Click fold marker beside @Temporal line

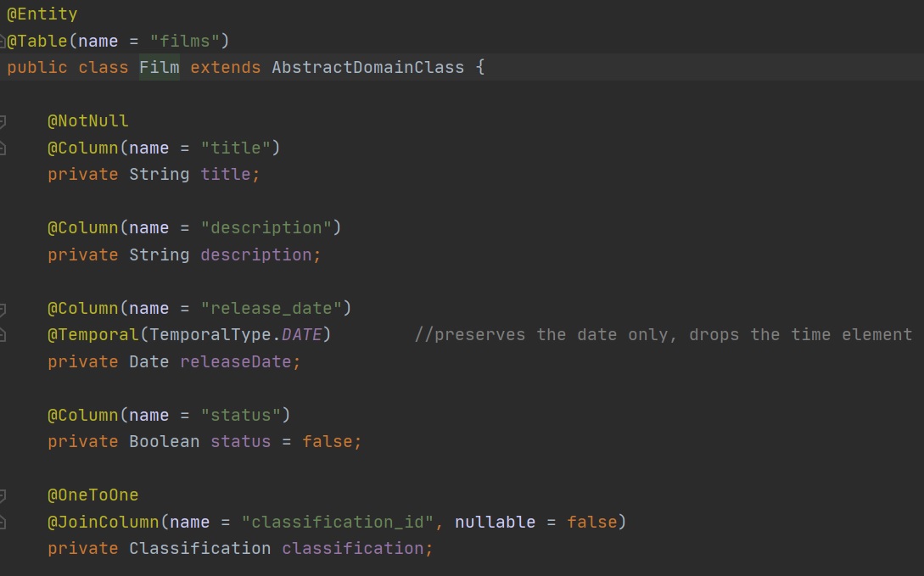(3, 335)
